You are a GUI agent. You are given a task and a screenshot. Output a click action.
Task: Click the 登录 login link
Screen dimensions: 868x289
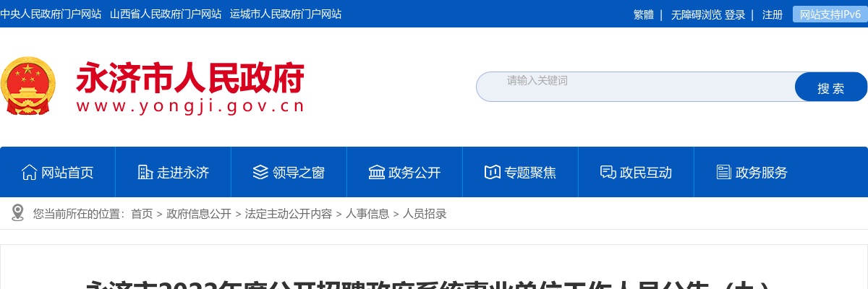[735, 14]
